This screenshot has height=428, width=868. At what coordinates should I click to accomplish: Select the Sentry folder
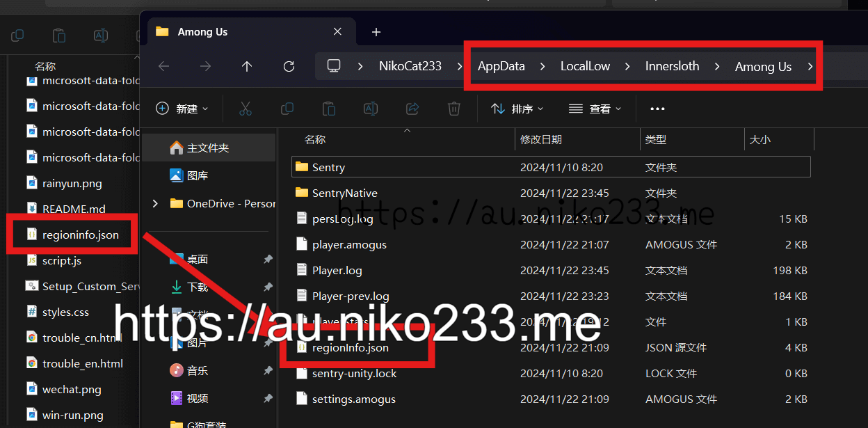(551, 167)
